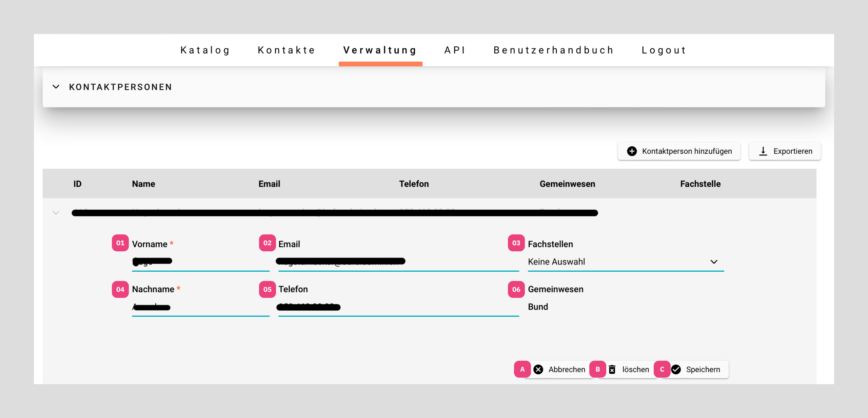Click the X circle icon on Abbrechen
Screen dimensions: 868x418
coord(538,369)
